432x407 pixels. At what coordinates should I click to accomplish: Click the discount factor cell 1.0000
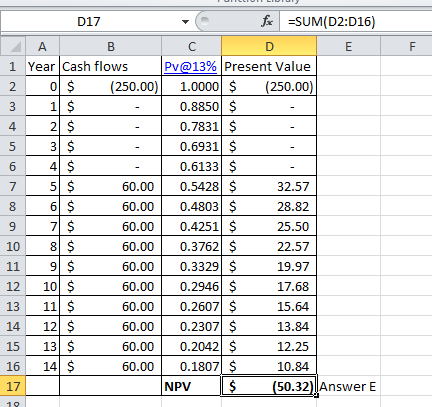point(192,86)
